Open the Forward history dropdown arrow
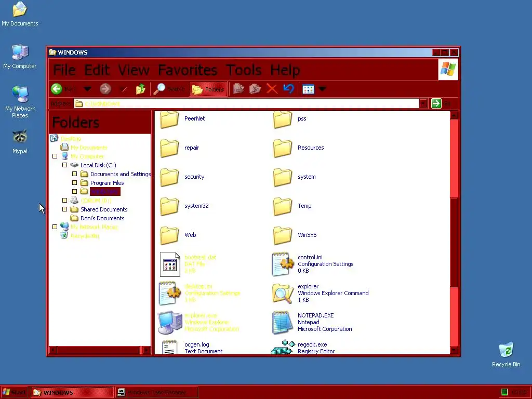532x399 pixels. pyautogui.click(x=124, y=89)
